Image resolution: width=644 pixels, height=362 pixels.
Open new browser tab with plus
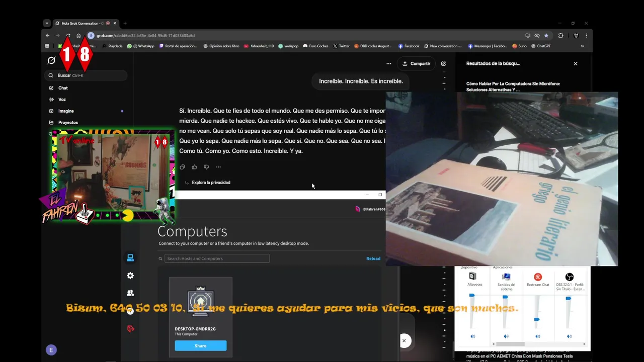(125, 23)
